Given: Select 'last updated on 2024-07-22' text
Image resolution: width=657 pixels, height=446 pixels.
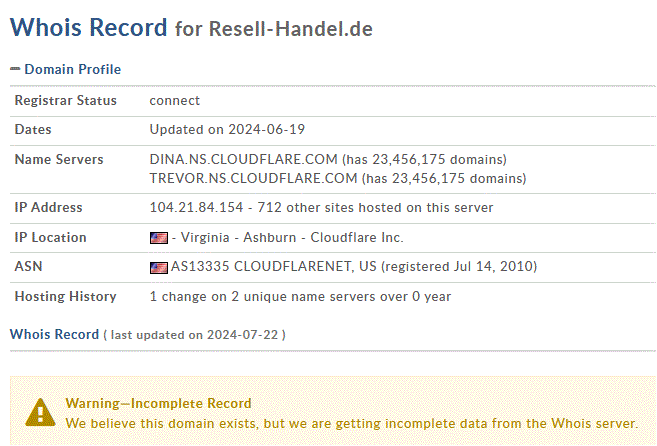Looking at the screenshot, I should [x=194, y=335].
